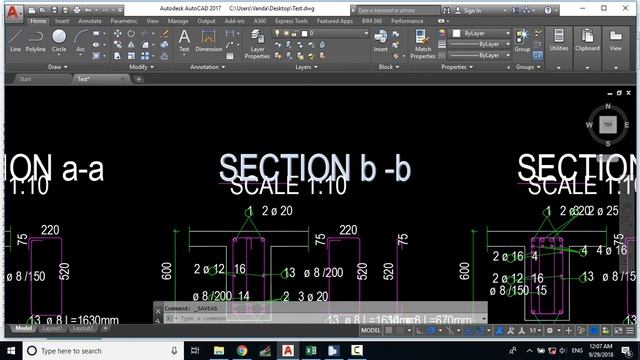
Task: Select the Array tool in Modify panel
Action: click(145, 56)
